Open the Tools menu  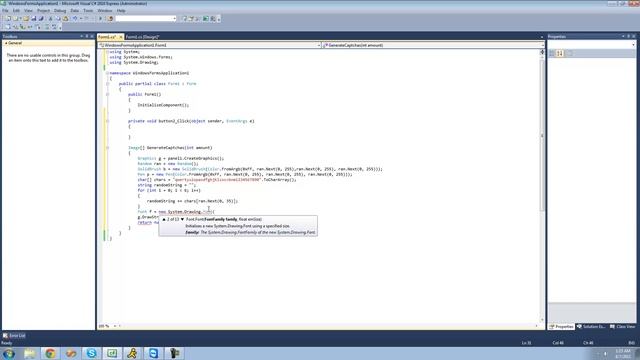click(x=88, y=11)
